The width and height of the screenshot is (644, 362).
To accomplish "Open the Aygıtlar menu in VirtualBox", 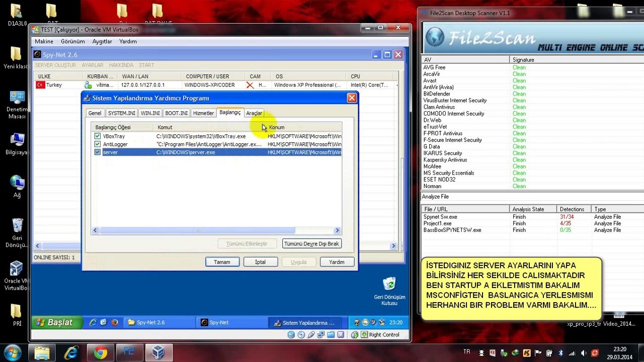I will [102, 42].
